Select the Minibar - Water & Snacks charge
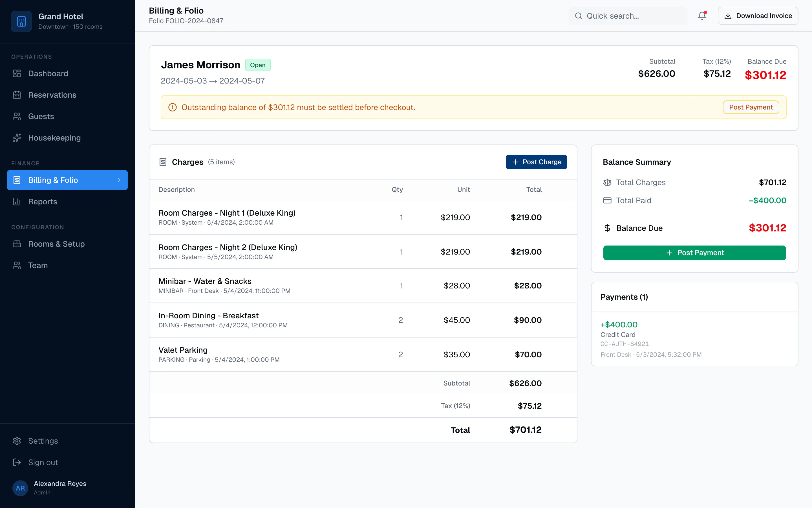 [x=363, y=286]
